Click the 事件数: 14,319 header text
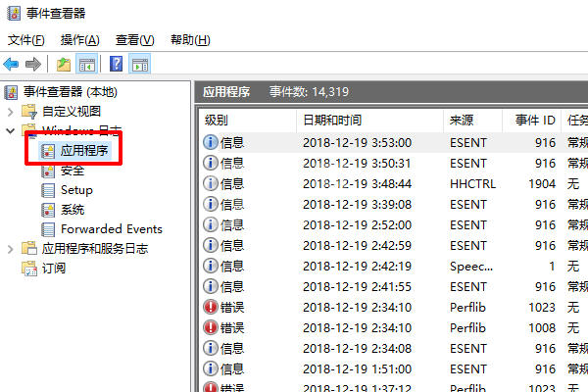 pos(309,92)
